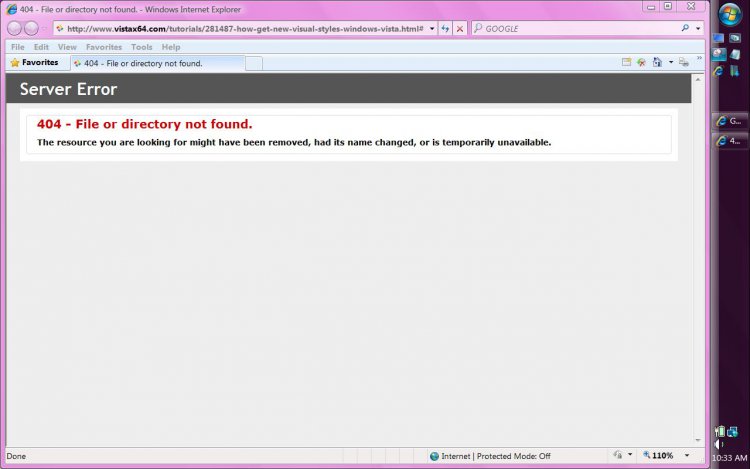Click the browser Forward button

pos(31,28)
